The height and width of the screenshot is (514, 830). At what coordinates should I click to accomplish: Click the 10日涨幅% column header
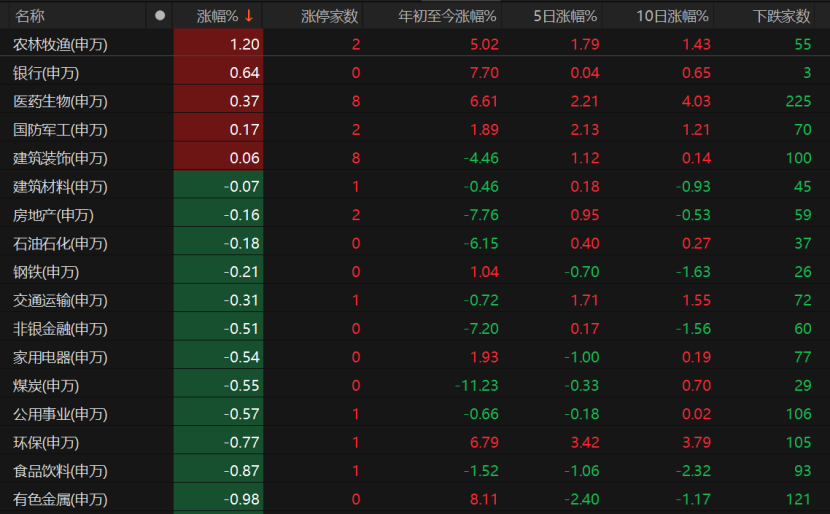coord(672,16)
